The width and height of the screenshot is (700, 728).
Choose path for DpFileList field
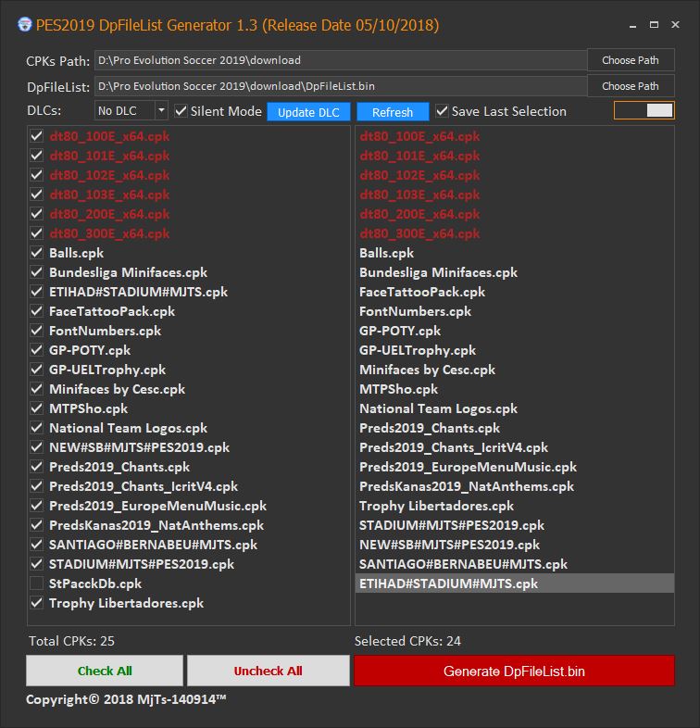click(631, 86)
